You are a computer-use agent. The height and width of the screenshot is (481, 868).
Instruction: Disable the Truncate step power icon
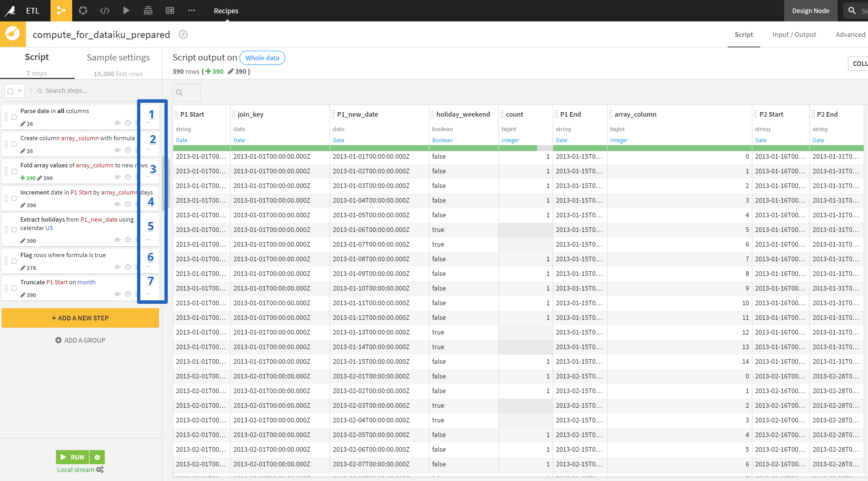(x=128, y=294)
